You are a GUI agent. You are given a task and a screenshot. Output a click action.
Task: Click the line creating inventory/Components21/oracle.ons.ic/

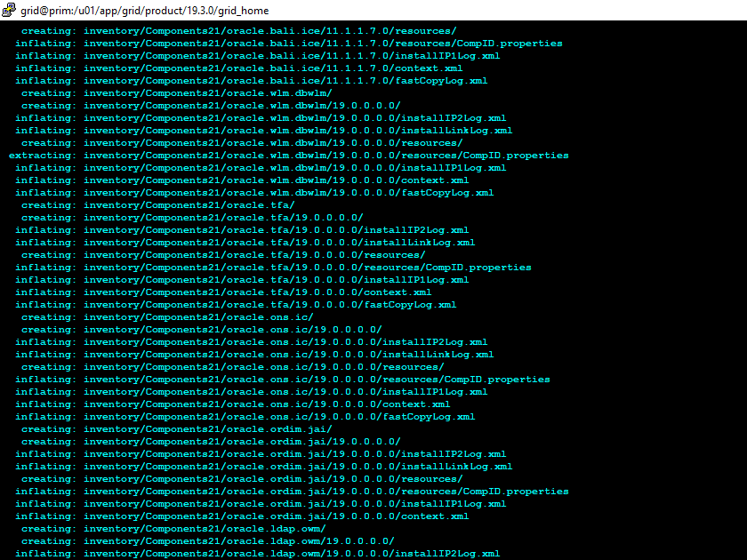(x=167, y=317)
